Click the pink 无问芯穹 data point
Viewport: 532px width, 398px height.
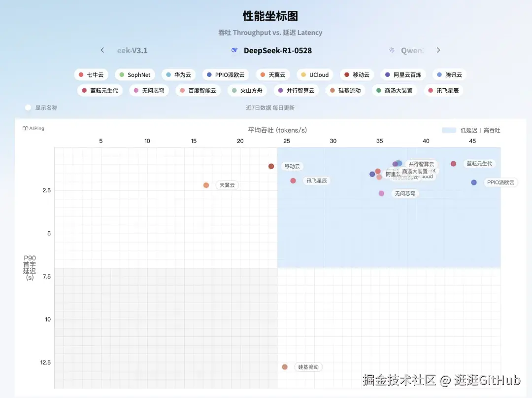pos(382,193)
